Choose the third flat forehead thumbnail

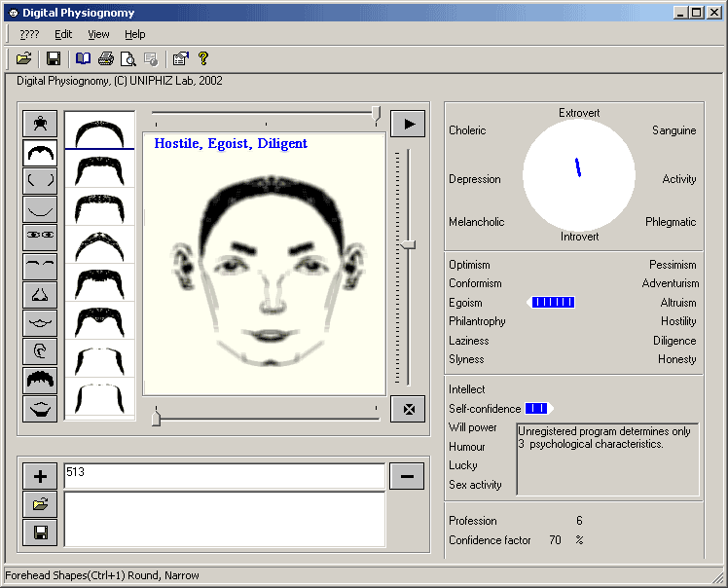[99, 207]
